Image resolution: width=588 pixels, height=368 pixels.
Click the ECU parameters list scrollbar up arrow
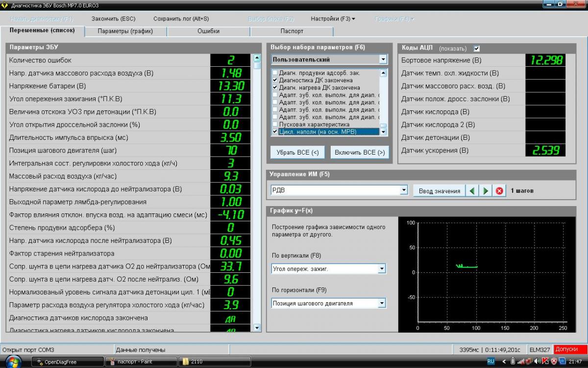point(257,58)
